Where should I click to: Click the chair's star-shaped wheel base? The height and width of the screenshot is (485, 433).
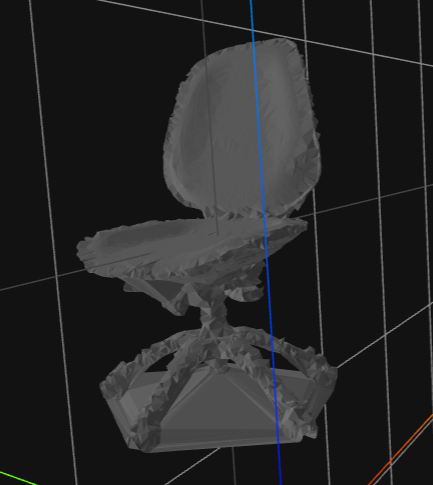pos(218,390)
